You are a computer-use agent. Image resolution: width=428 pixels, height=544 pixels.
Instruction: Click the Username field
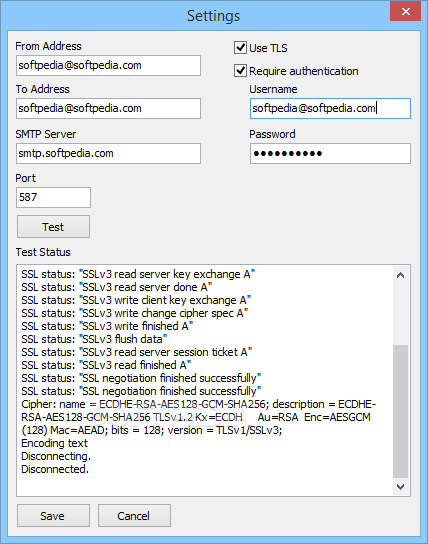pos(330,108)
